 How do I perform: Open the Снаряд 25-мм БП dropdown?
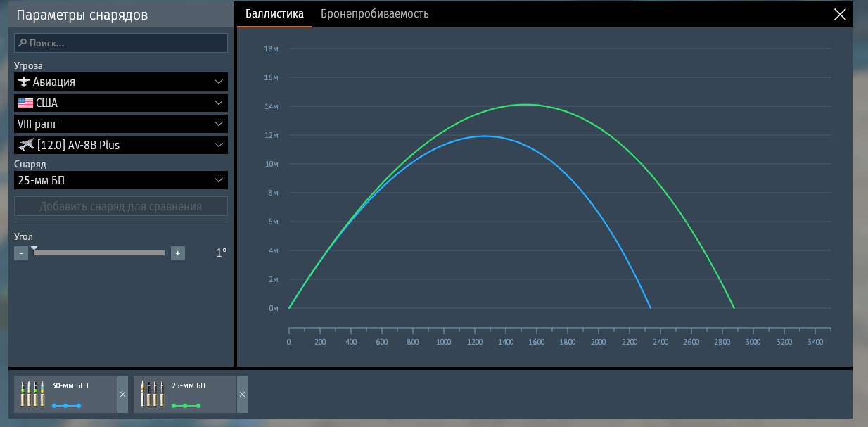(x=121, y=180)
